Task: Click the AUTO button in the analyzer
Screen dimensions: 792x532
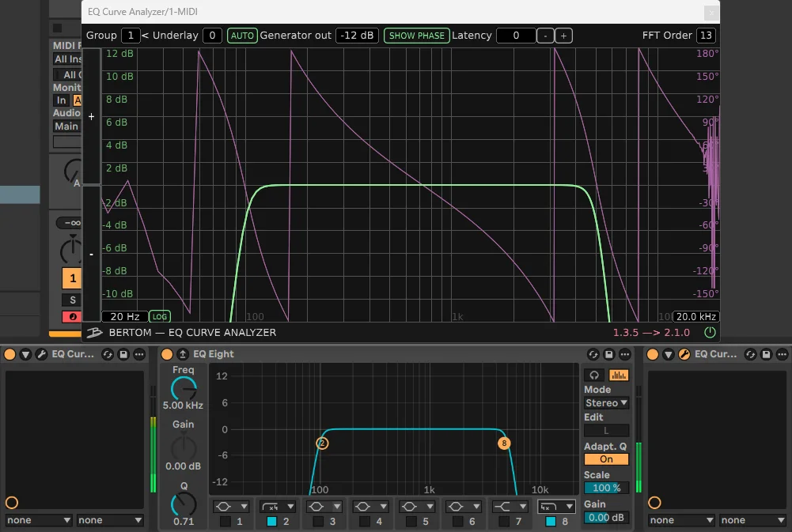Action: (242, 36)
